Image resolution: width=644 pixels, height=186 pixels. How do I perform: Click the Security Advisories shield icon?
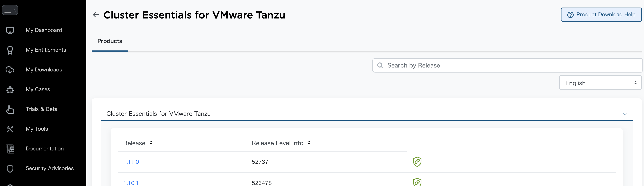(x=10, y=169)
